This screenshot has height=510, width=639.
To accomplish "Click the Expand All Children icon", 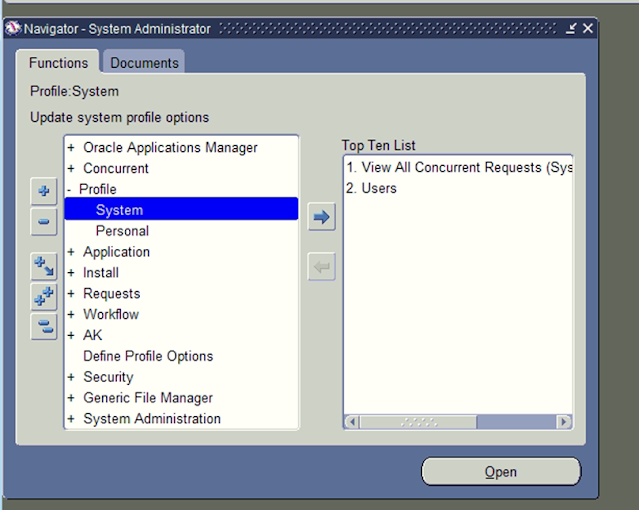I will (x=44, y=266).
